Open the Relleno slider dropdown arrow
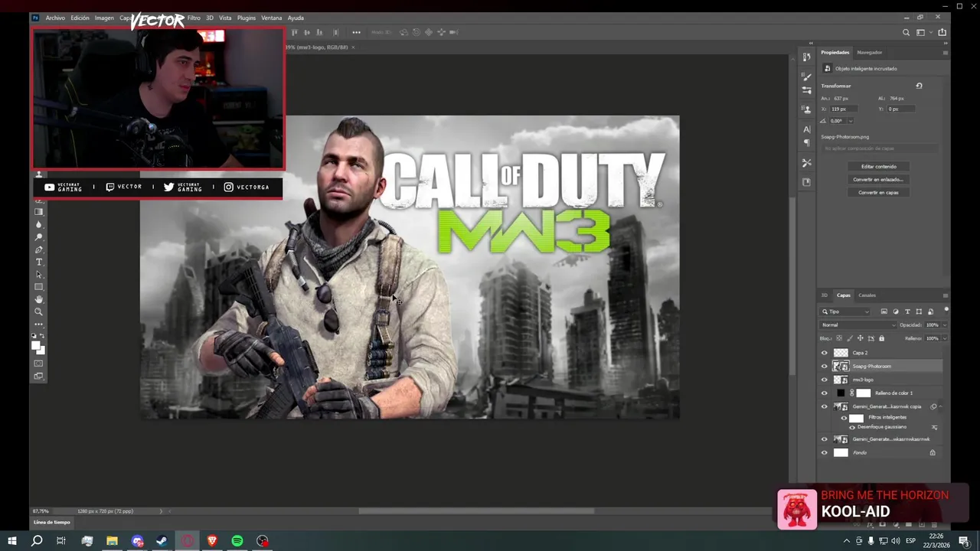 coord(944,338)
